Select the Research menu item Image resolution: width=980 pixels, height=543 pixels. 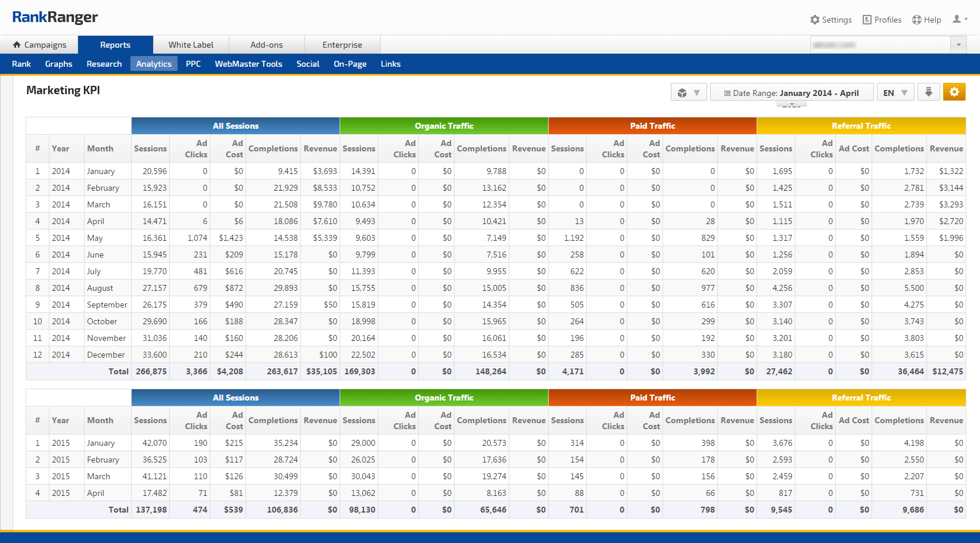point(104,64)
